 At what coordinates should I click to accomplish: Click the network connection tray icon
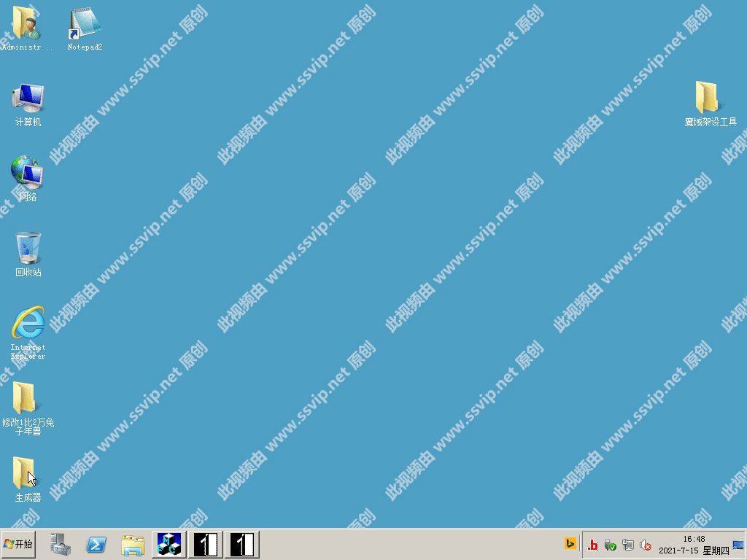pyautogui.click(x=628, y=544)
